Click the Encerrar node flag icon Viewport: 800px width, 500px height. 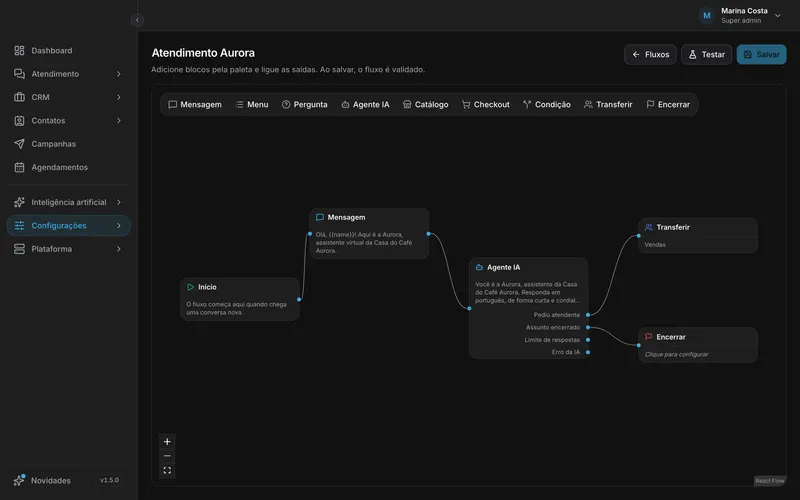point(648,337)
